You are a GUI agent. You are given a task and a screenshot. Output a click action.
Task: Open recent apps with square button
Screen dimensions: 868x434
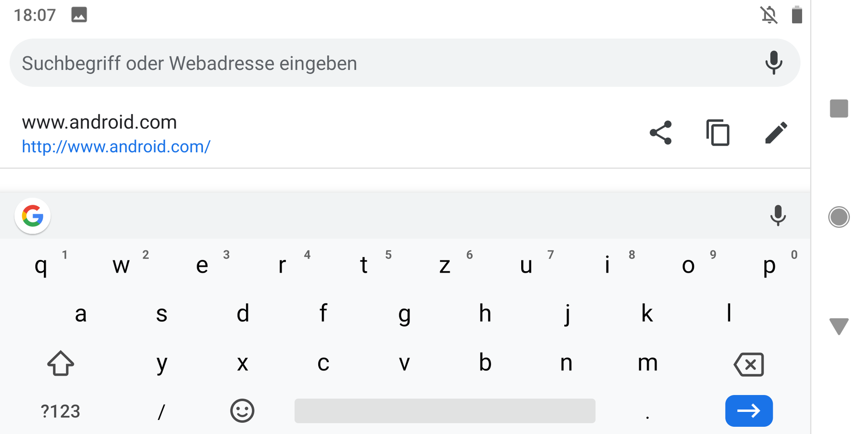coord(839,108)
